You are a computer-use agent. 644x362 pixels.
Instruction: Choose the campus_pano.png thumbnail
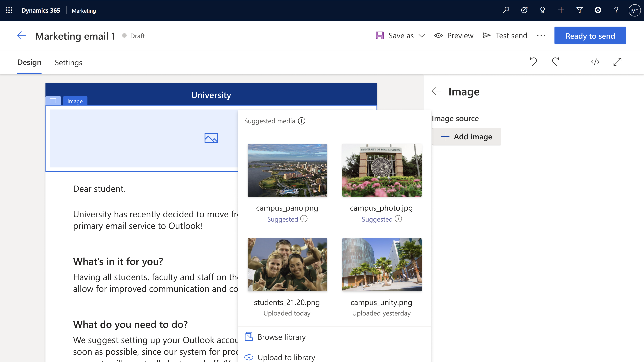(x=287, y=170)
